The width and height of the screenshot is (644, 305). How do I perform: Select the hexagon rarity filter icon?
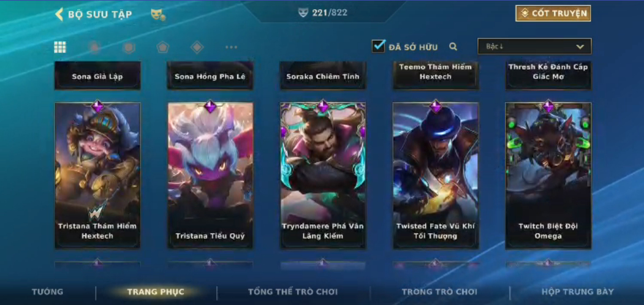point(129,47)
